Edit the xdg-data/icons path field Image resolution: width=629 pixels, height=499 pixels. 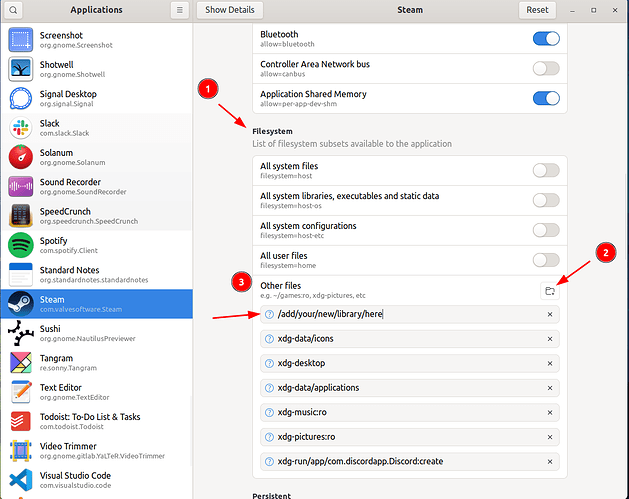(410, 339)
